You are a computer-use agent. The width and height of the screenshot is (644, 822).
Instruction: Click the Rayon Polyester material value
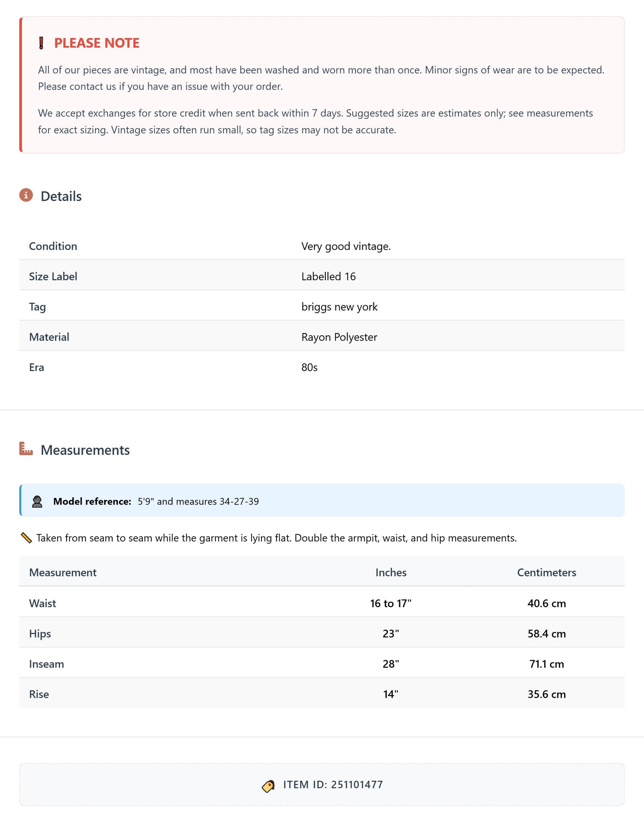pyautogui.click(x=339, y=337)
